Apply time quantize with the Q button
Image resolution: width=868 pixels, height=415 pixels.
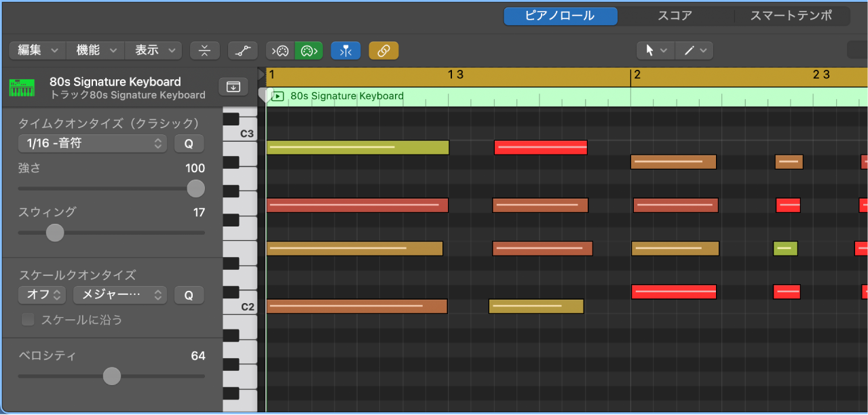click(189, 143)
